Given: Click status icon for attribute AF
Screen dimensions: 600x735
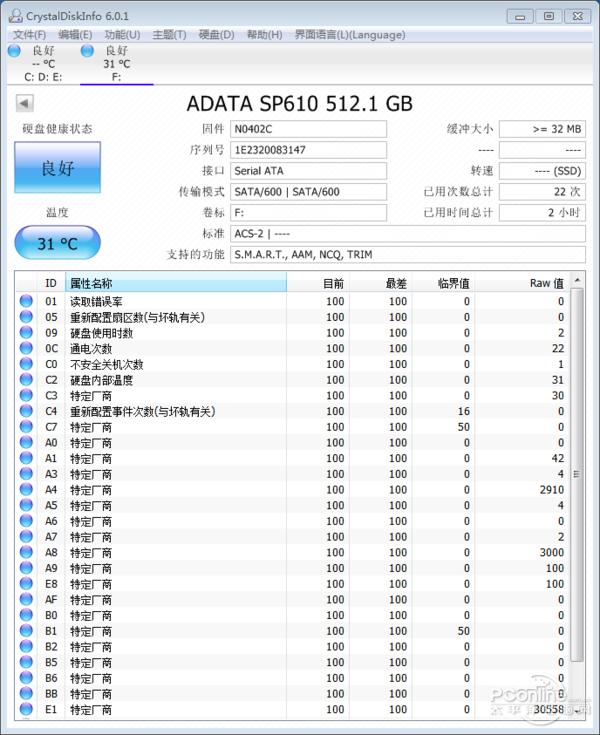Looking at the screenshot, I should (26, 600).
